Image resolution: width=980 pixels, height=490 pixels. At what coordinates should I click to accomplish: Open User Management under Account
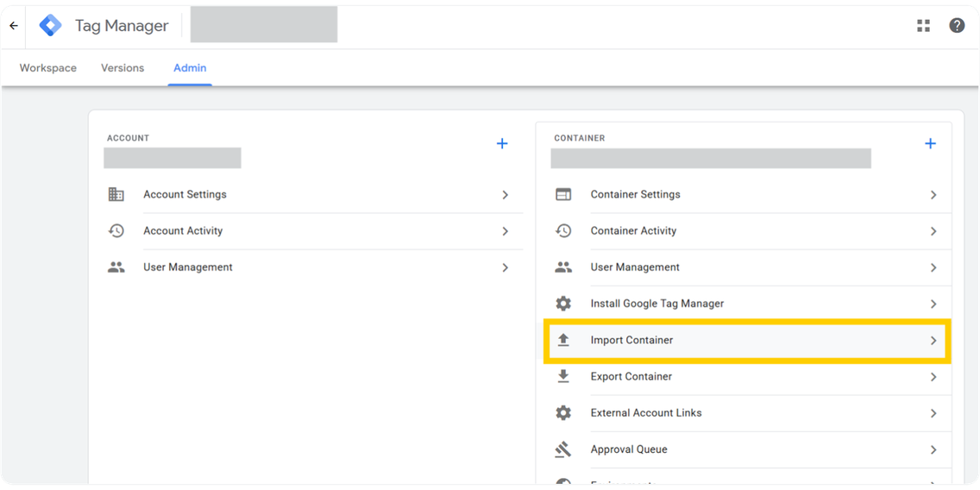188,267
